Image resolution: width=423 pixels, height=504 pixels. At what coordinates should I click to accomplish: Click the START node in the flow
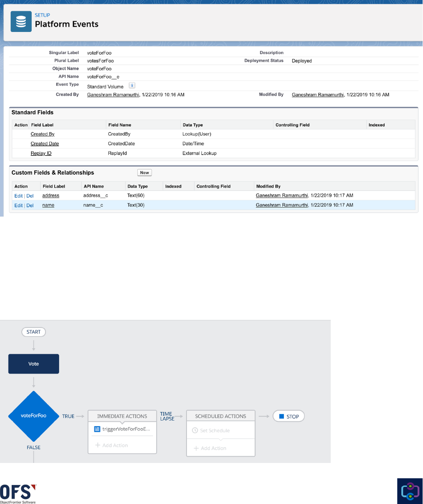coord(33,332)
